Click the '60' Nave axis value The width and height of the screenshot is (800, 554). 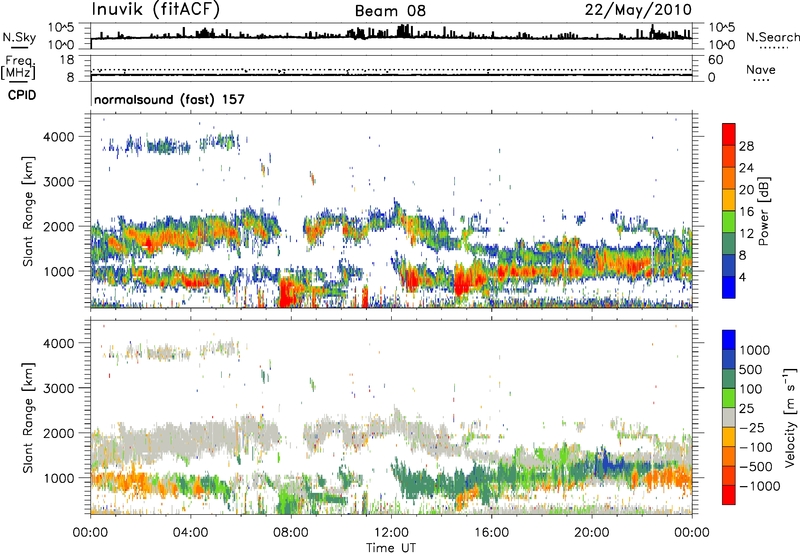[715, 60]
